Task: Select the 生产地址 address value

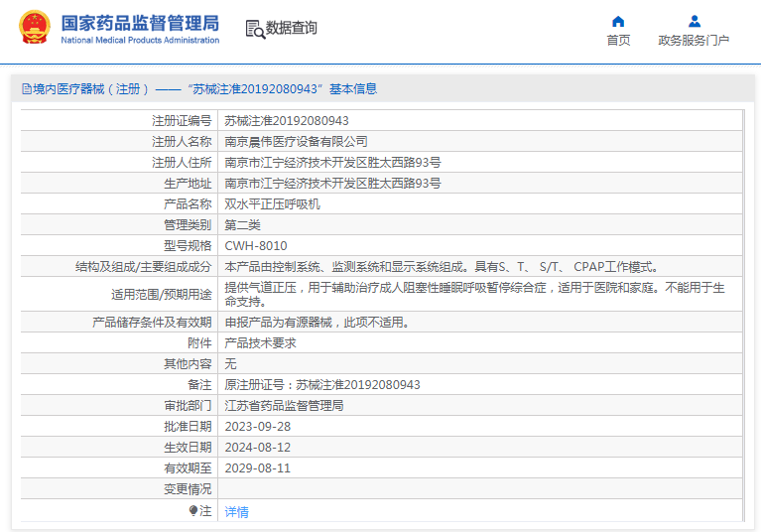Action: click(332, 184)
